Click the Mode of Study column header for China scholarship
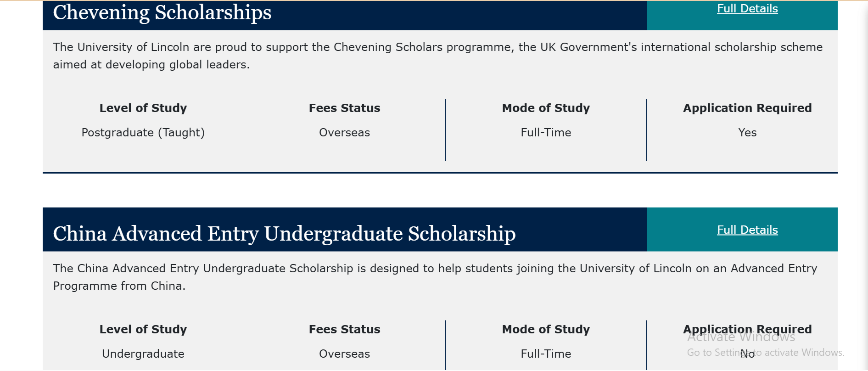Image resolution: width=868 pixels, height=371 pixels. (545, 329)
